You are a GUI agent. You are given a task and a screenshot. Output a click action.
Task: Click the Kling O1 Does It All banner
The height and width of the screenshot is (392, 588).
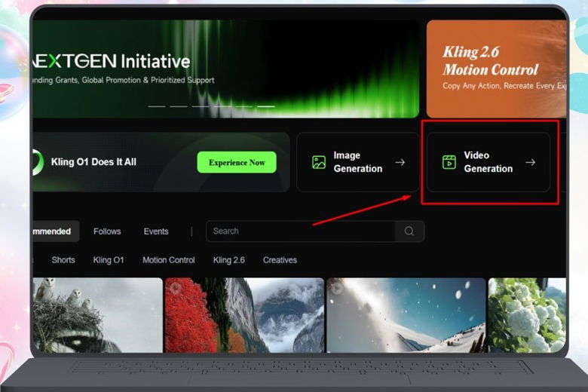pyautogui.click(x=161, y=162)
